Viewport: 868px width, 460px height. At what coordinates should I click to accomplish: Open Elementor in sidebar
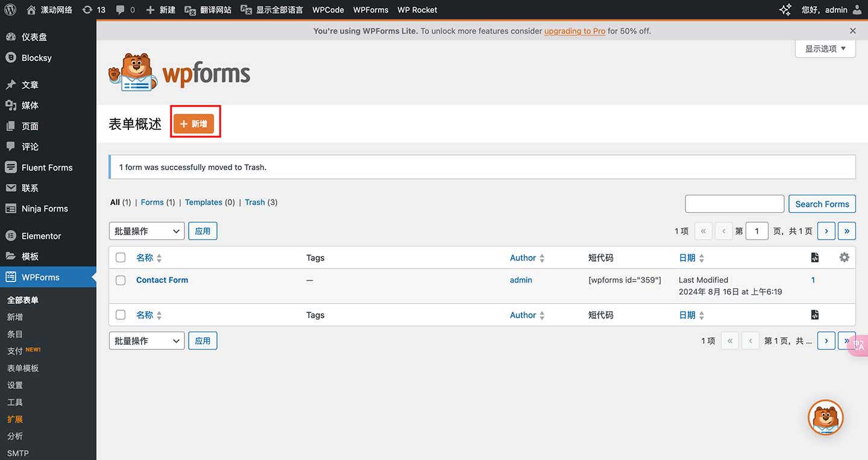click(48, 236)
